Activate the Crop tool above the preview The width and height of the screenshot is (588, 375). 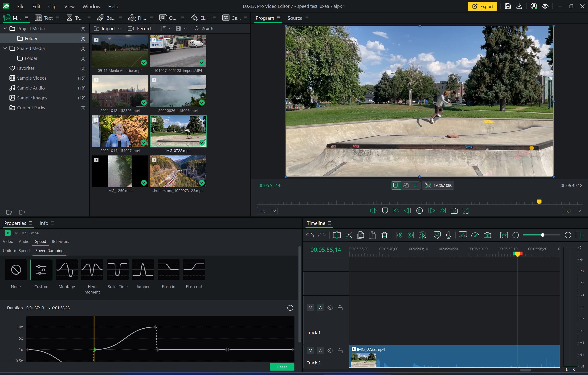(416, 185)
